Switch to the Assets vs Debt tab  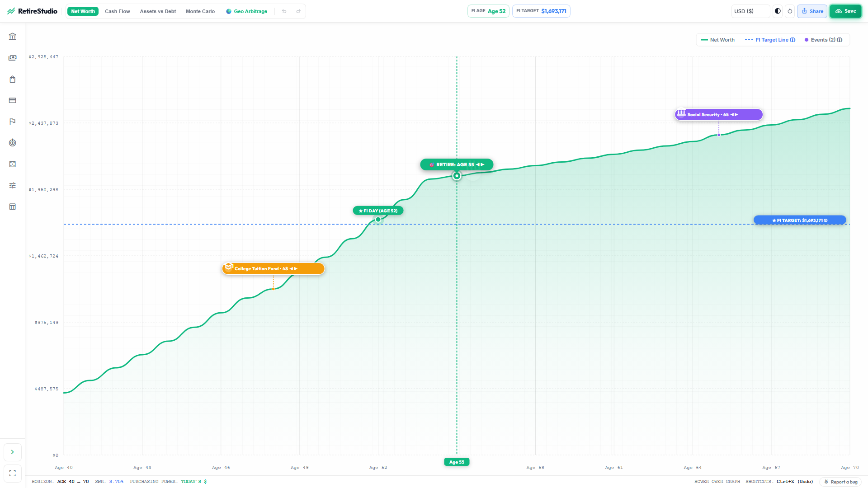158,11
